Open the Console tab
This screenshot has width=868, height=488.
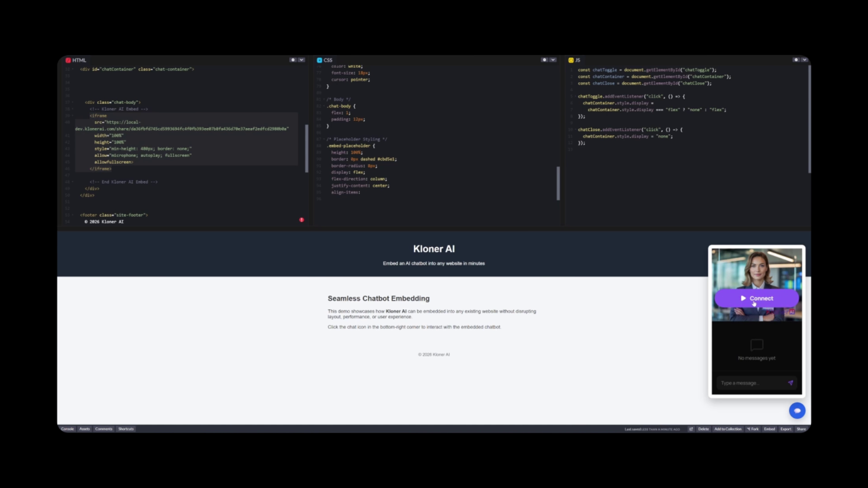point(67,429)
